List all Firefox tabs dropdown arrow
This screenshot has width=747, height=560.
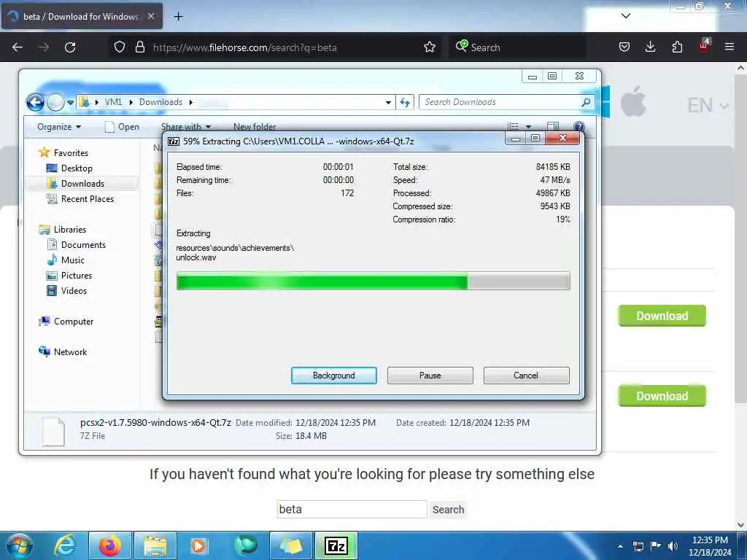pos(626,16)
